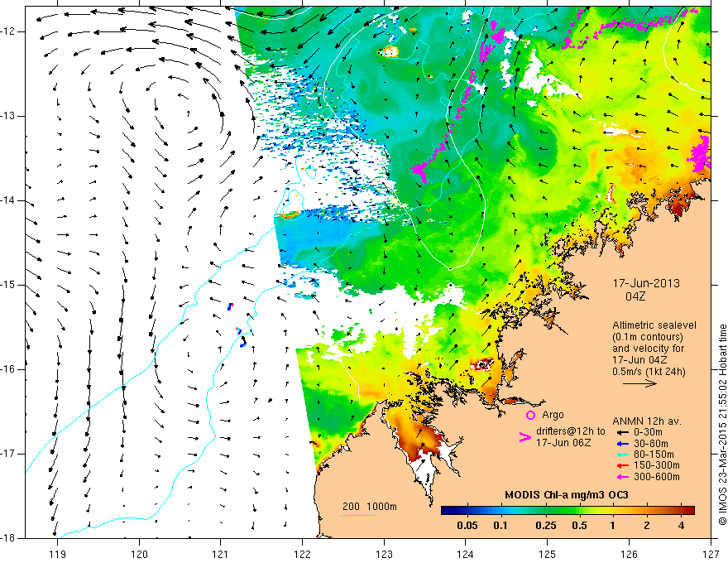Click the '0.05' colorbar tick label
The image size is (728, 563).
(467, 526)
